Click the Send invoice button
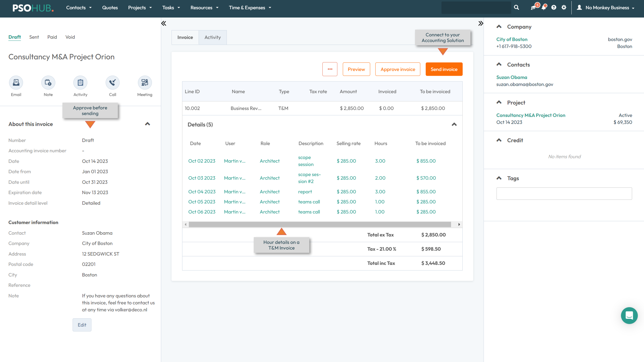The width and height of the screenshot is (644, 362). tap(444, 69)
